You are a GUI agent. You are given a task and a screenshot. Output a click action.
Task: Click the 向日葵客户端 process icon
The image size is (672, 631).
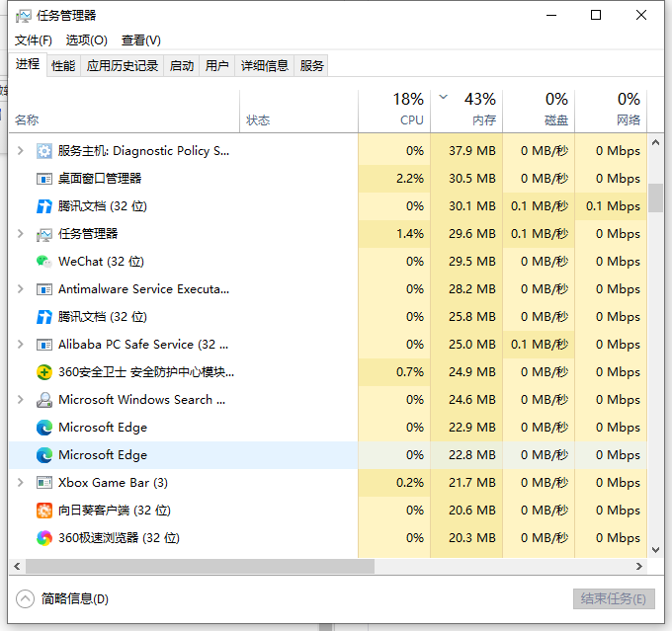pyautogui.click(x=44, y=511)
